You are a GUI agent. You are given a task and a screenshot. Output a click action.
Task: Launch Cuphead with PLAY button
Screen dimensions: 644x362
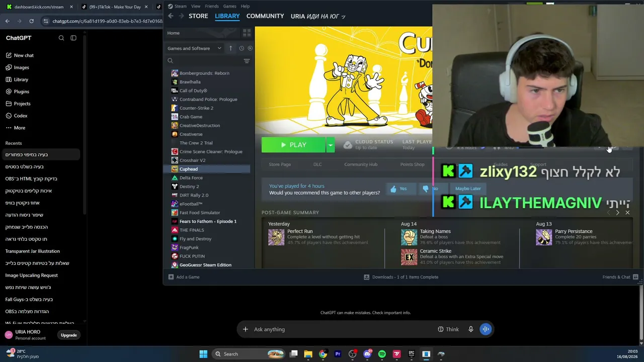pyautogui.click(x=293, y=145)
